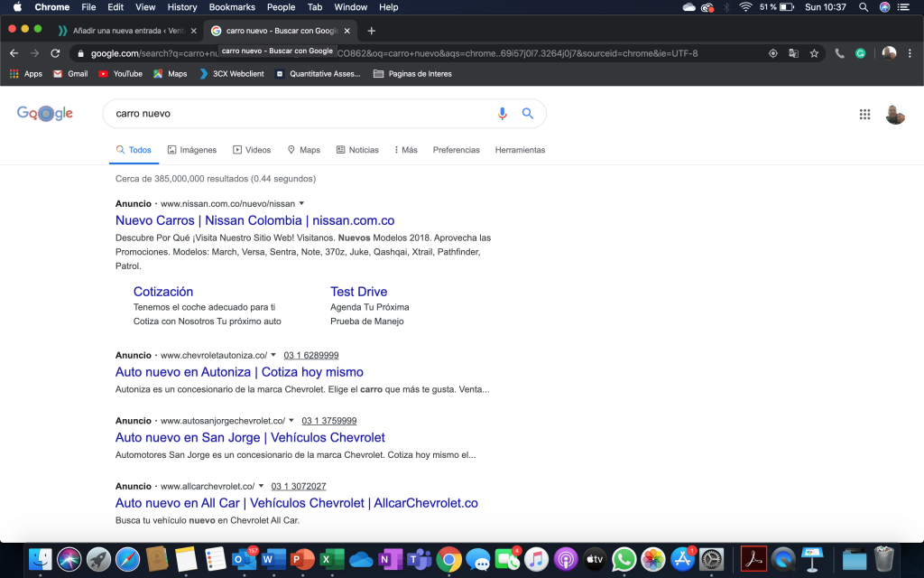Open the Auto nuevo en San Jorge link

[250, 438]
